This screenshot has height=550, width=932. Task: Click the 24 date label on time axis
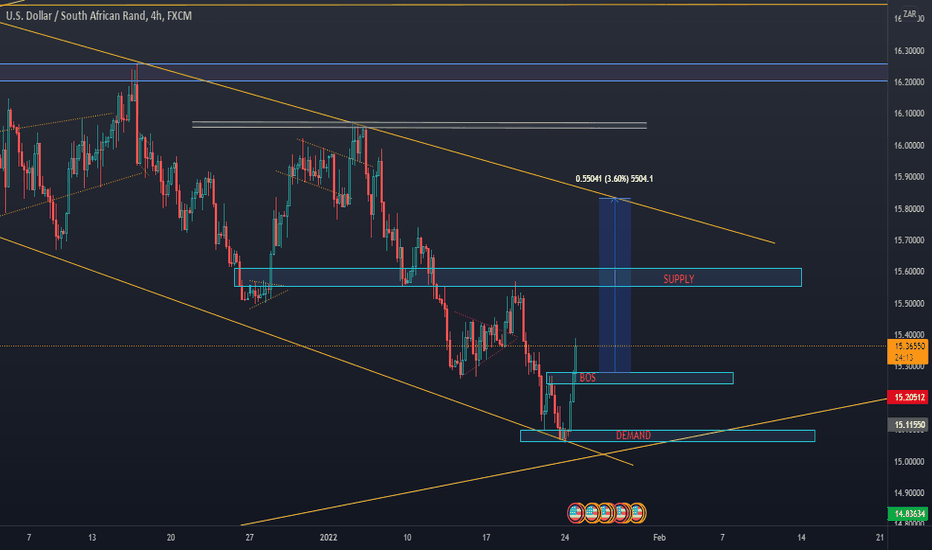tap(565, 538)
